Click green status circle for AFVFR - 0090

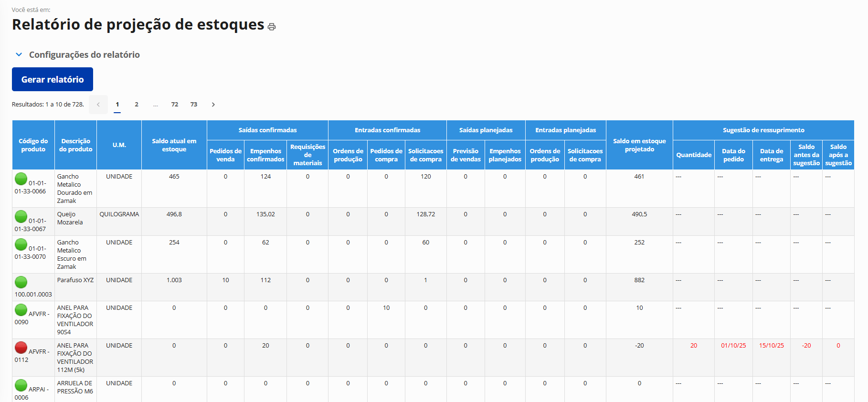tap(21, 310)
